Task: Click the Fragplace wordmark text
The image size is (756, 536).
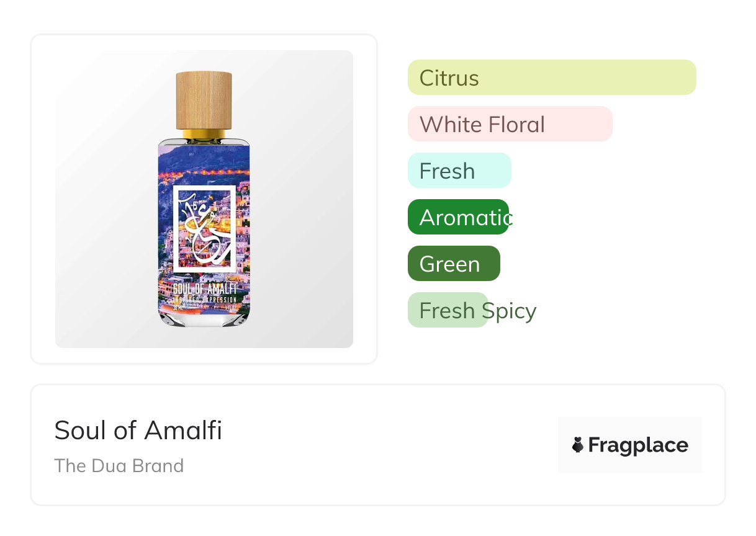Action: tap(637, 445)
